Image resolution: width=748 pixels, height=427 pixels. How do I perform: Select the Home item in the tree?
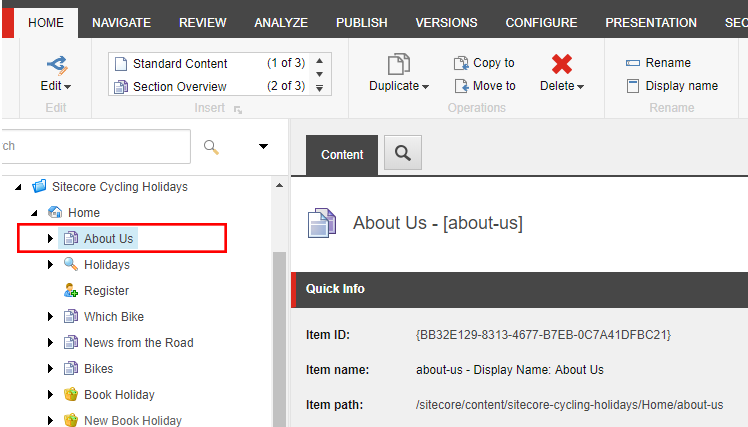point(84,213)
